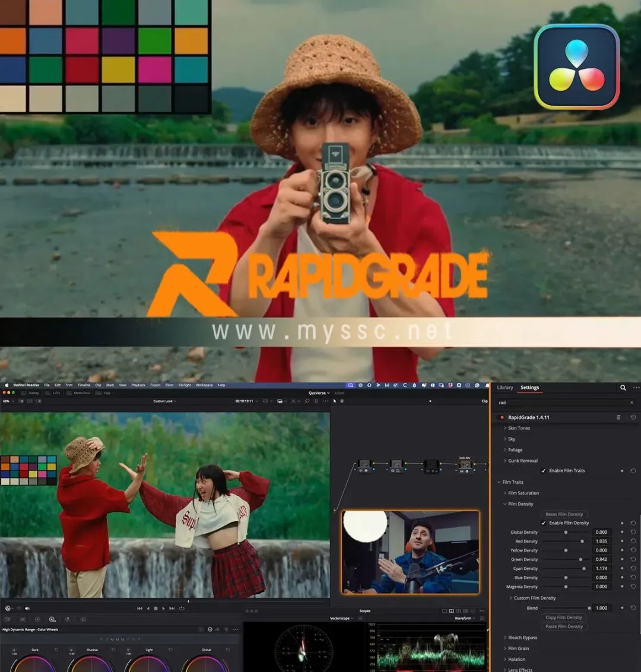
Task: Click Reset Film Density button
Action: [x=564, y=514]
